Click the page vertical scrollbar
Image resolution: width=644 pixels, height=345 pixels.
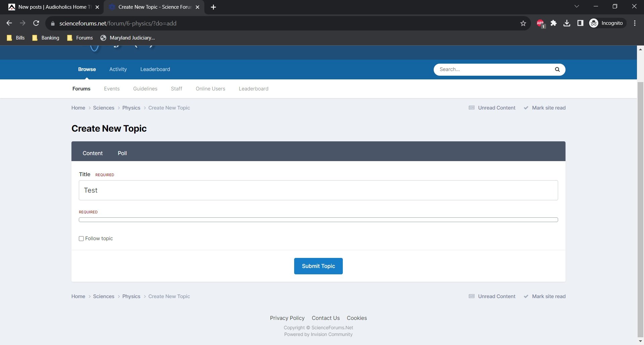pyautogui.click(x=640, y=201)
